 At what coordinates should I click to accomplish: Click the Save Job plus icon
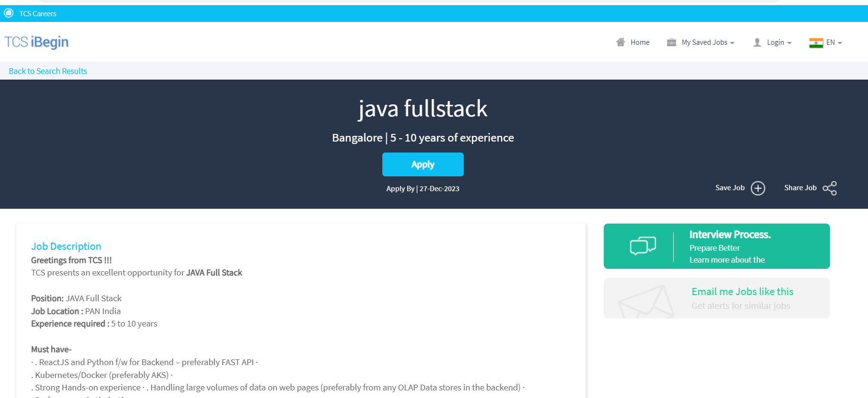pyautogui.click(x=758, y=188)
